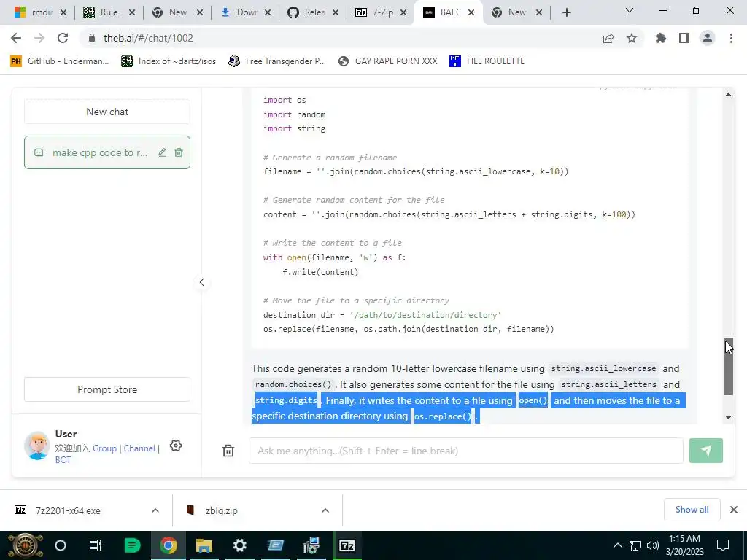This screenshot has height=560, width=747.
Task: Click the green send message button
Action: pos(706,451)
